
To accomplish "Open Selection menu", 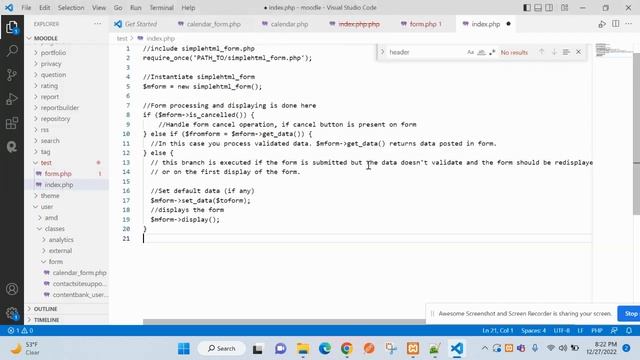I will click(x=71, y=8).
